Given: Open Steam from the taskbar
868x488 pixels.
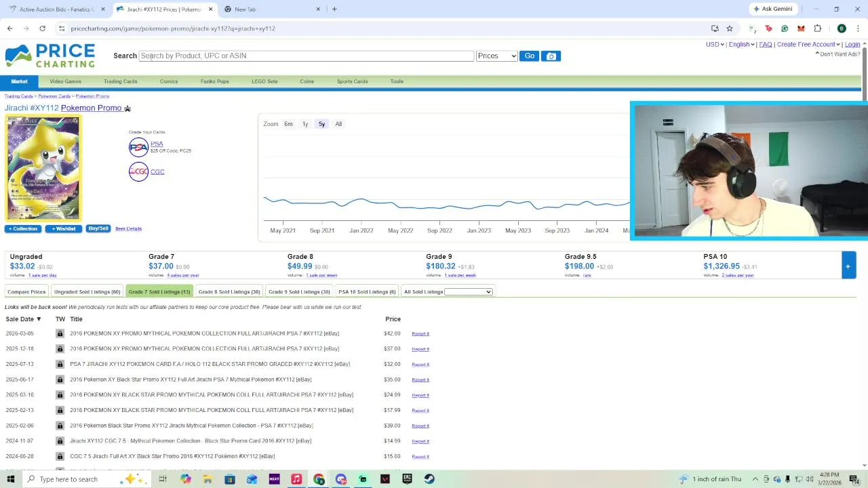Looking at the screenshot, I should tap(429, 479).
